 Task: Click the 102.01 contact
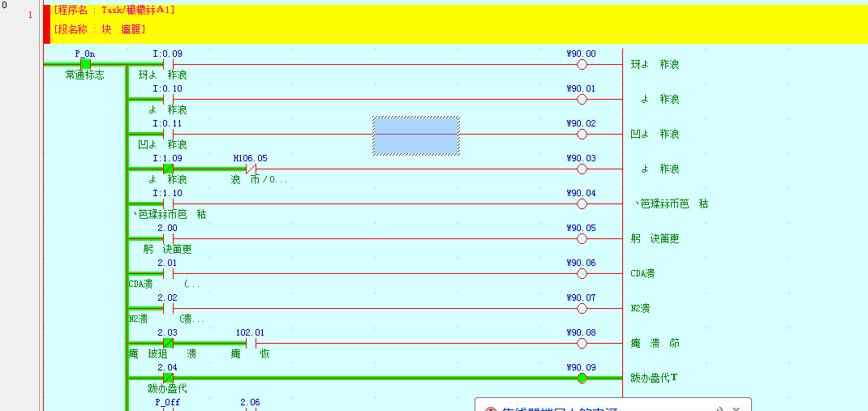tap(251, 343)
